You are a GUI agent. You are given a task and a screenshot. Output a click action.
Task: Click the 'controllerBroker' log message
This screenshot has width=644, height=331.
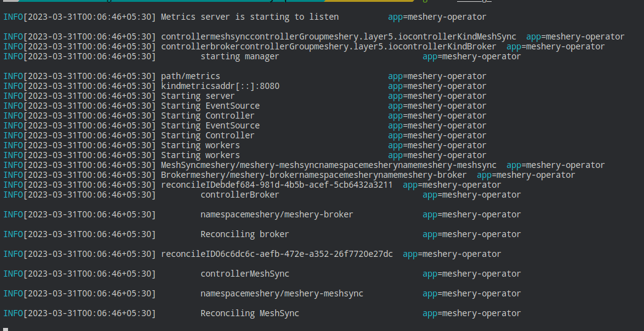pyautogui.click(x=240, y=195)
